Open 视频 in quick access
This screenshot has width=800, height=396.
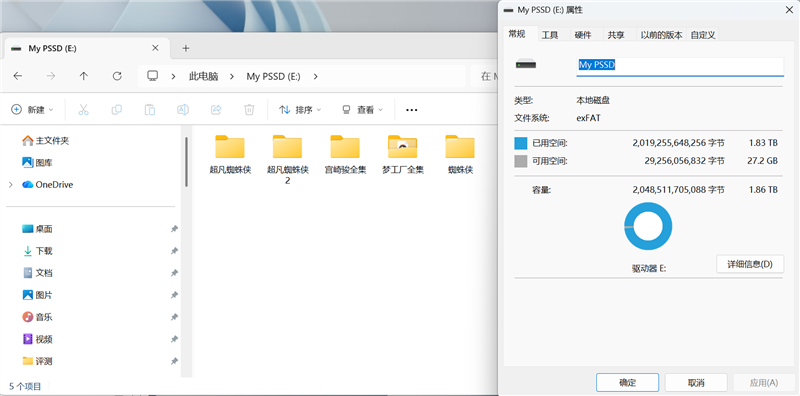click(38, 339)
